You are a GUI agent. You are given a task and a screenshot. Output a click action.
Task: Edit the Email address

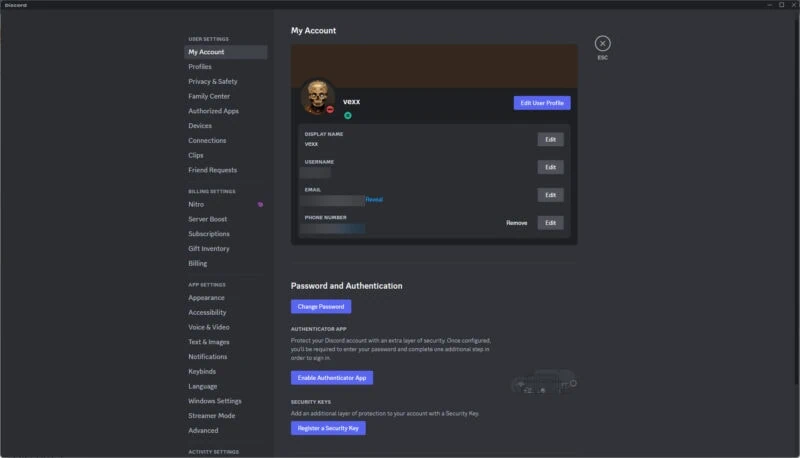pos(550,195)
